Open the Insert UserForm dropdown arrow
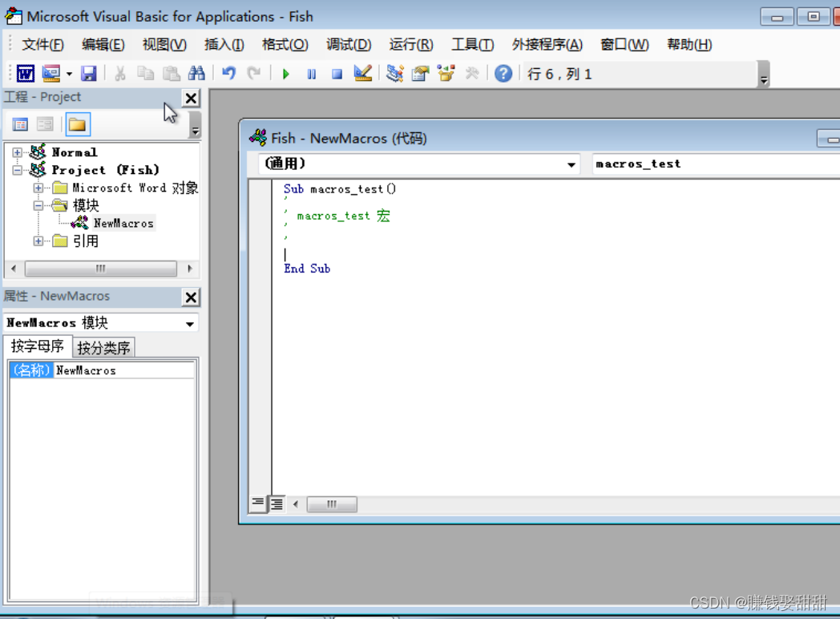840x619 pixels. click(69, 74)
